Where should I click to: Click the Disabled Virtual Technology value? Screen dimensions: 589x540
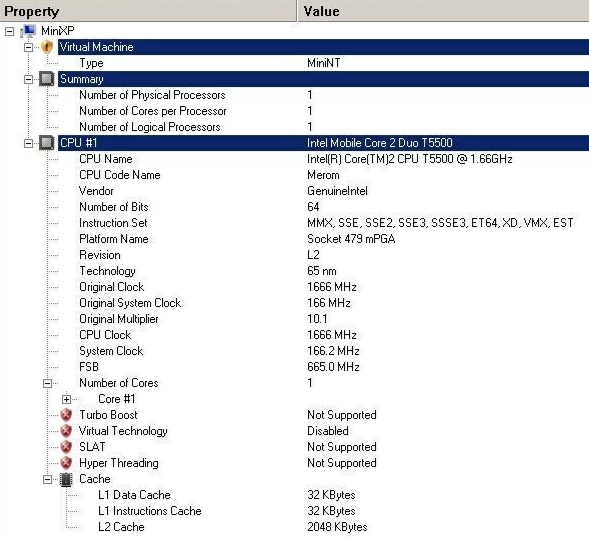(328, 431)
